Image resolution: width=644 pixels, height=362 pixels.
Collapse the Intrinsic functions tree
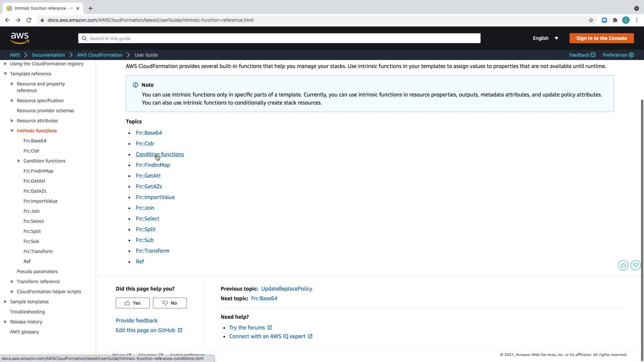(12, 131)
